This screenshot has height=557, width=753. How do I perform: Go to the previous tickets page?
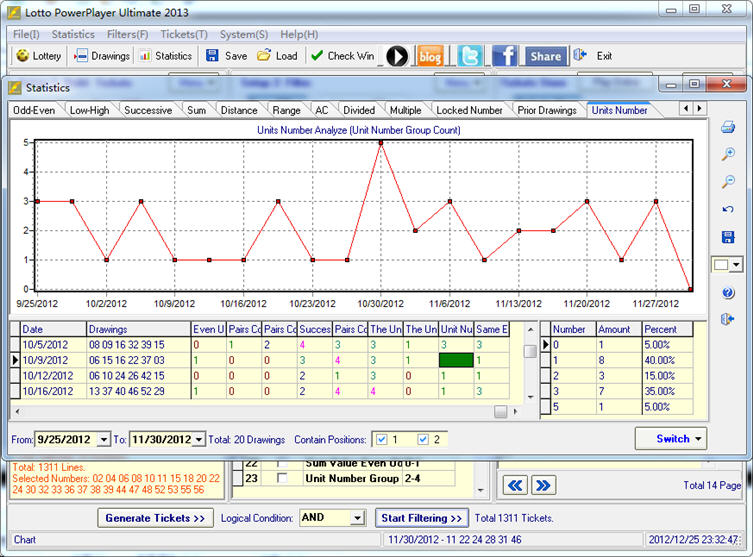[515, 485]
